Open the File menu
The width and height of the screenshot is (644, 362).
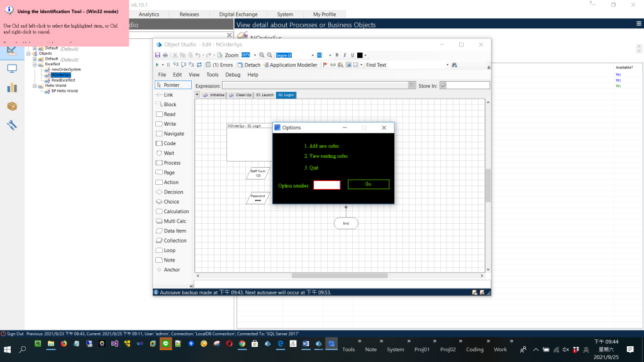point(162,75)
